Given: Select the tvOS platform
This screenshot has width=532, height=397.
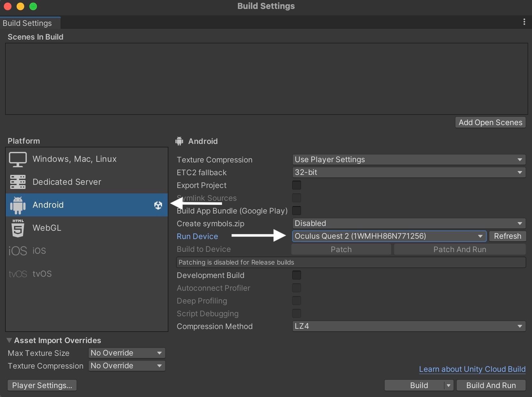Looking at the screenshot, I should (x=87, y=274).
